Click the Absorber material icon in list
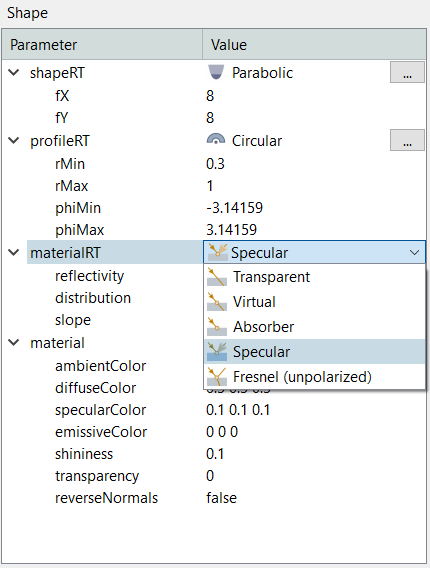This screenshot has width=430, height=568. click(x=217, y=327)
